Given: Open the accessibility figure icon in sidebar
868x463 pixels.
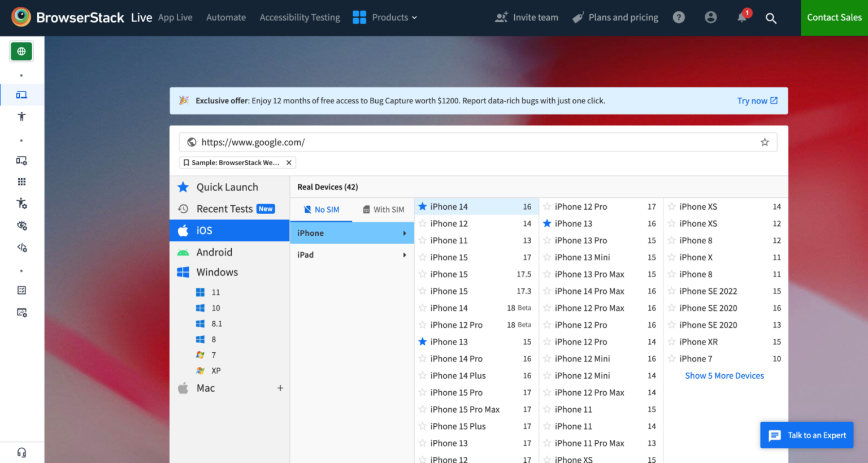Looking at the screenshot, I should pyautogui.click(x=21, y=116).
